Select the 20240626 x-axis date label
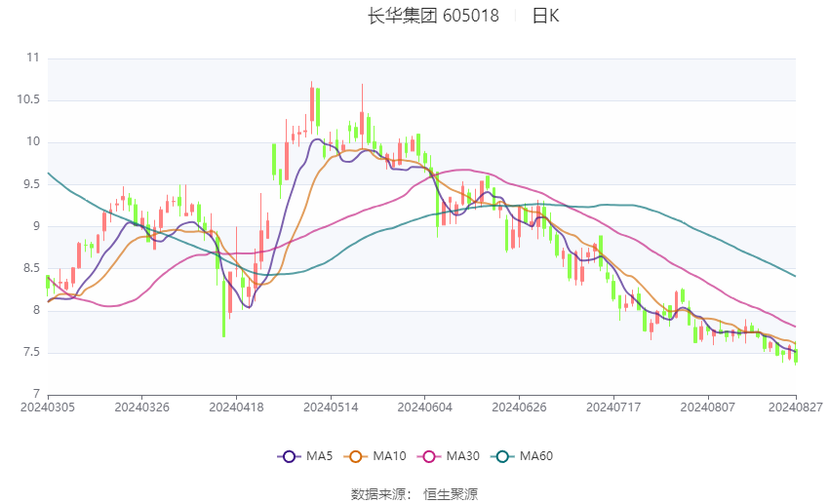This screenshot has height=504, width=829. tap(519, 407)
